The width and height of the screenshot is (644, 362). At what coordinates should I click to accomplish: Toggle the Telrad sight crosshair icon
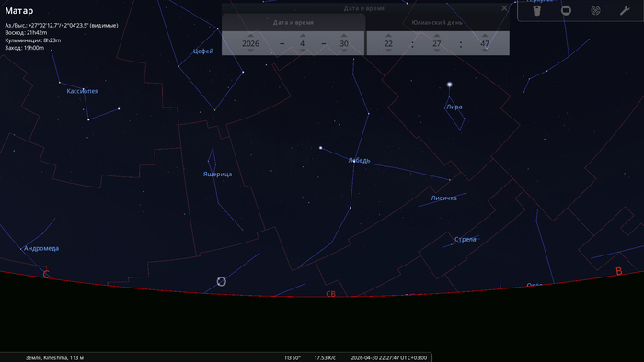(x=595, y=11)
